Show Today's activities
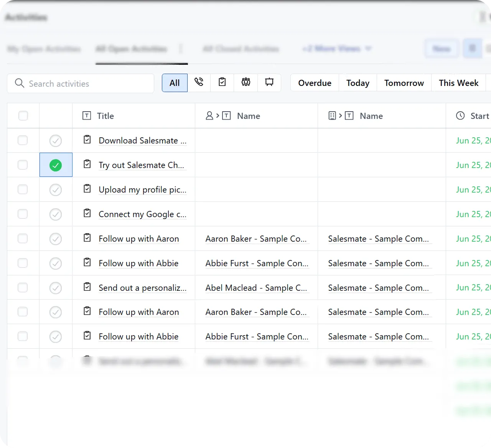Viewport: 491px width, 448px height. 358,83
